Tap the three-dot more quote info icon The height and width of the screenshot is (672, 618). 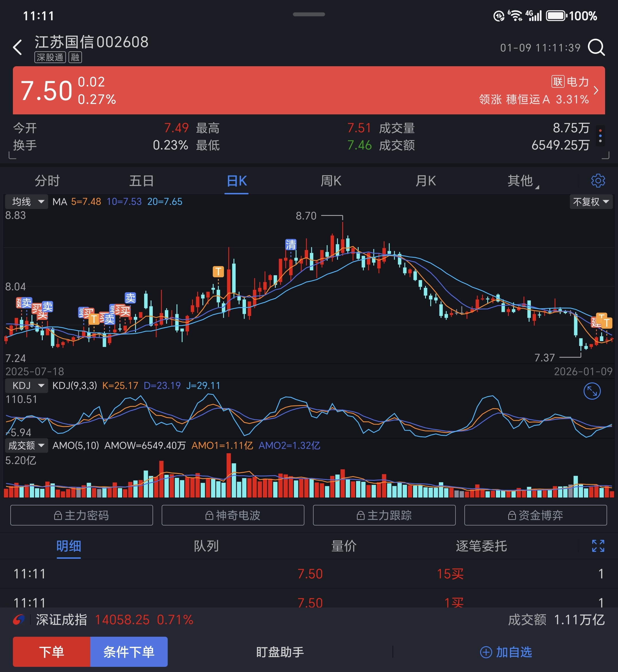coord(600,136)
